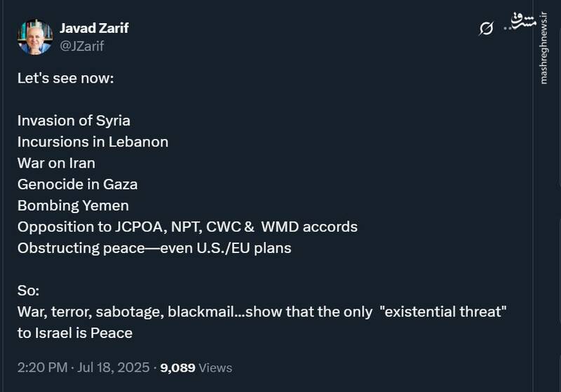The width and height of the screenshot is (561, 392).
Task: Click the 9,089 Views count
Action: coord(196,367)
